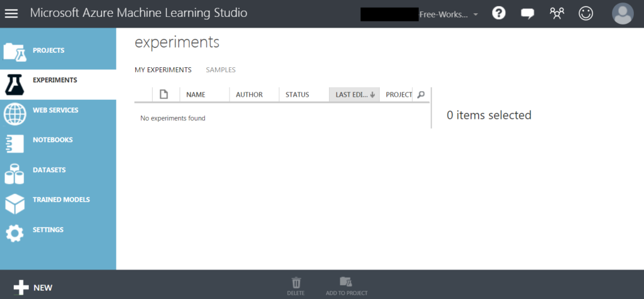Click the 'No experiments found' message
Screen dimensions: 644x299
[172, 118]
